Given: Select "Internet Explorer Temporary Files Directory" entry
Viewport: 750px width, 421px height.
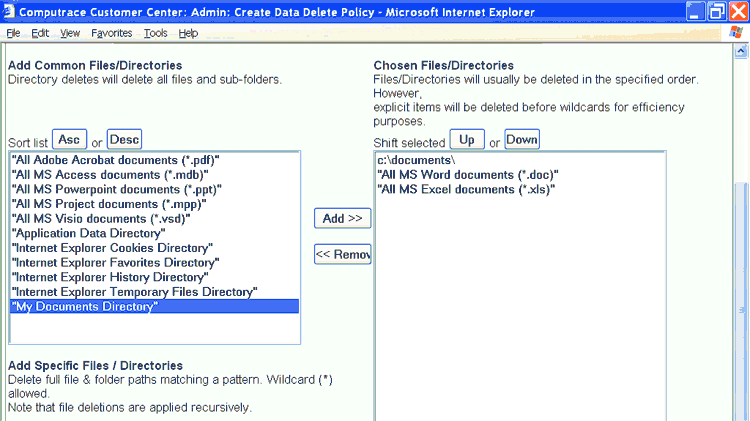Looking at the screenshot, I should (x=154, y=292).
